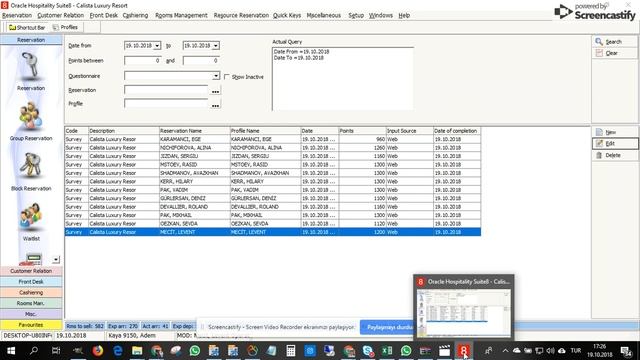Select the KERR, HILARY row
Image resolution: width=640 pixels, height=360 pixels.
(273, 181)
